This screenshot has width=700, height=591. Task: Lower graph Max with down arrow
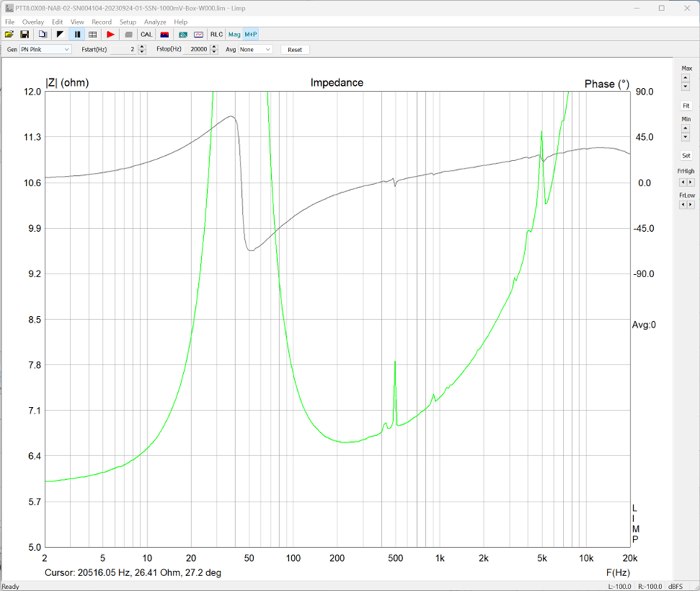click(686, 86)
